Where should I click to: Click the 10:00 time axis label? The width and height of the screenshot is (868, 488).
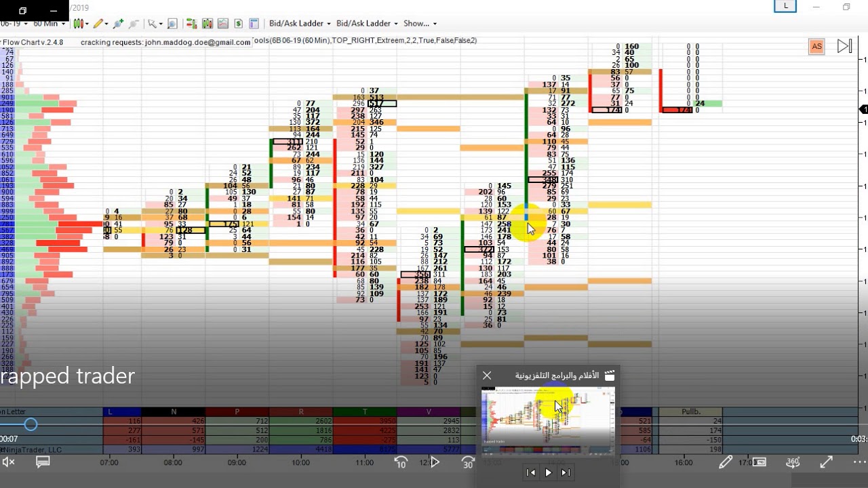(x=300, y=463)
